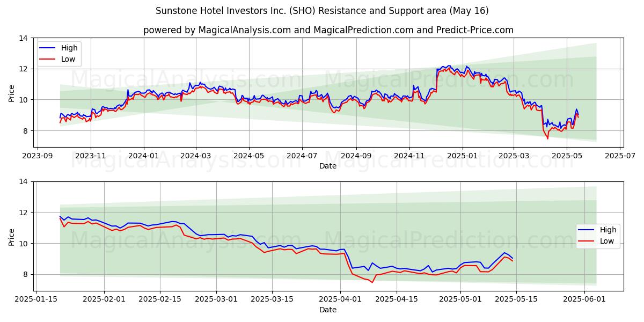This screenshot has height=322, width=644.
Task: Click the 2024-05 date tick label
Action: click(249, 156)
